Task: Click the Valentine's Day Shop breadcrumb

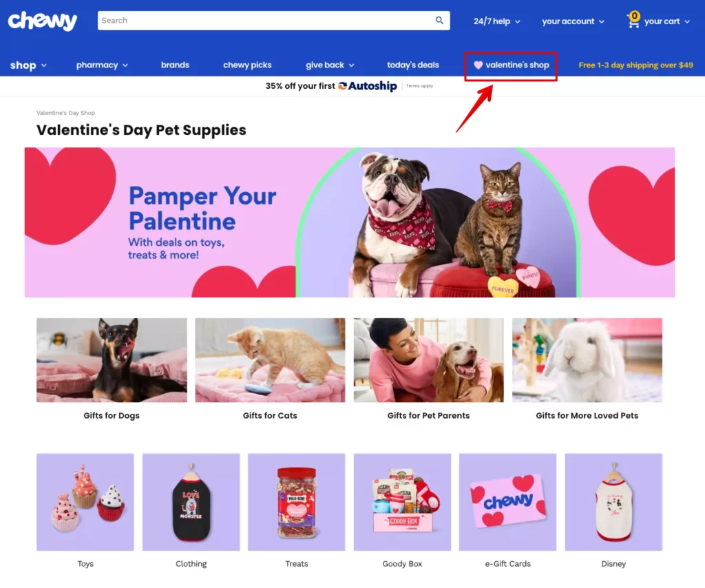Action: coord(65,113)
